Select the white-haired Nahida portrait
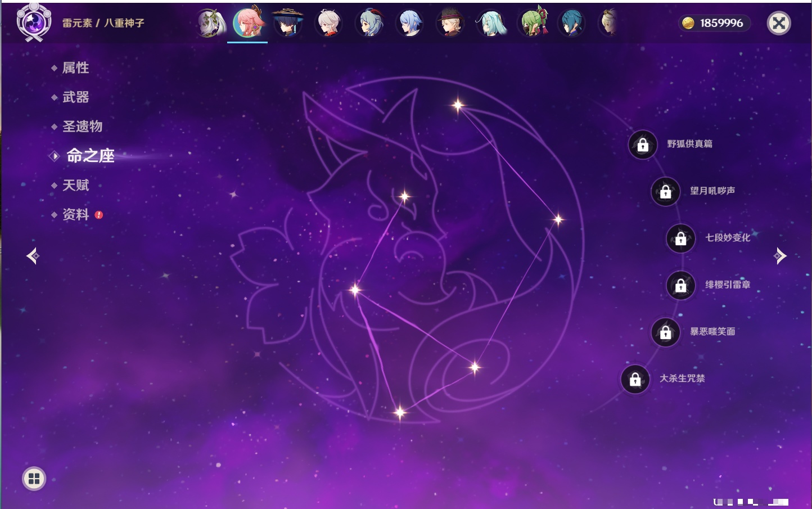This screenshot has width=812, height=509. (211, 23)
